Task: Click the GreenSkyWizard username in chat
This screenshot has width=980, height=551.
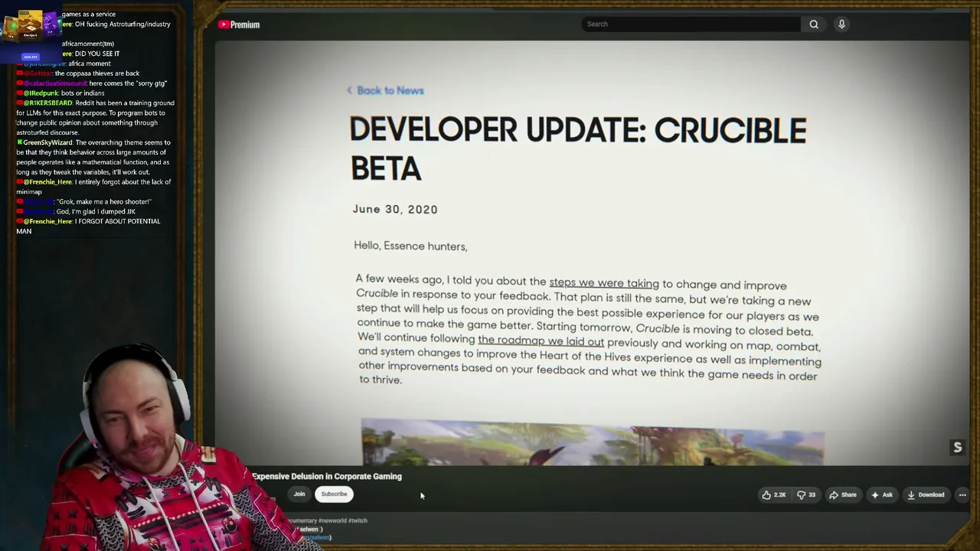Action: [48, 143]
